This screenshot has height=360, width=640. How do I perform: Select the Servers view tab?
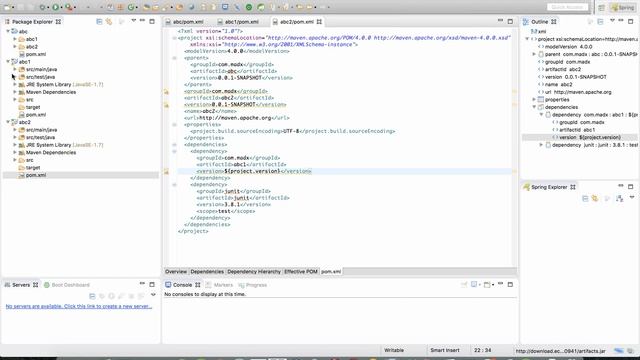21,285
